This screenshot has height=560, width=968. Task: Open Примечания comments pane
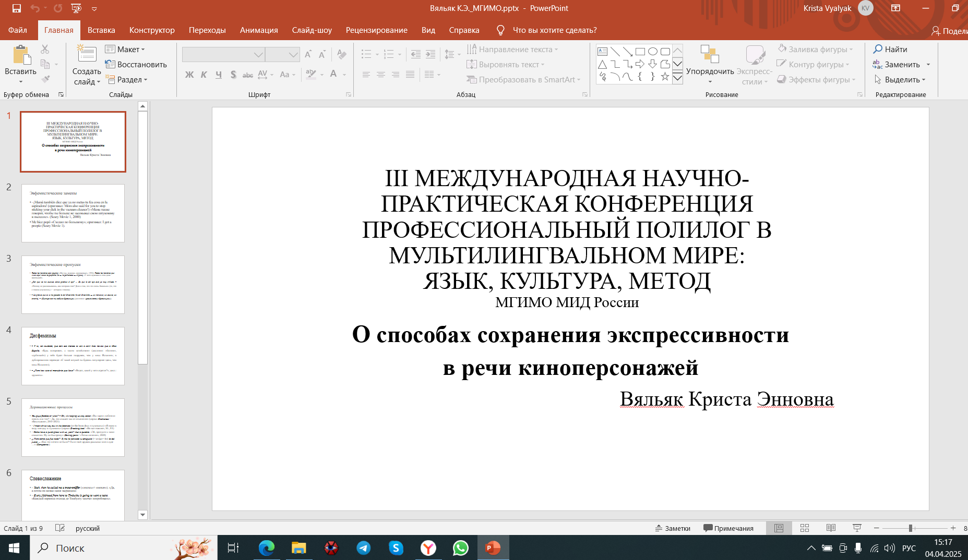pos(728,528)
